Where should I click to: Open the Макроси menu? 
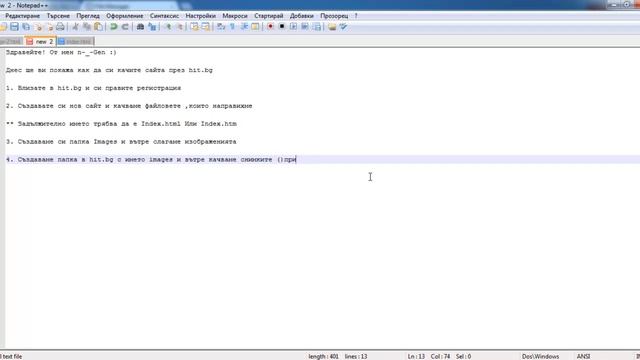point(235,16)
